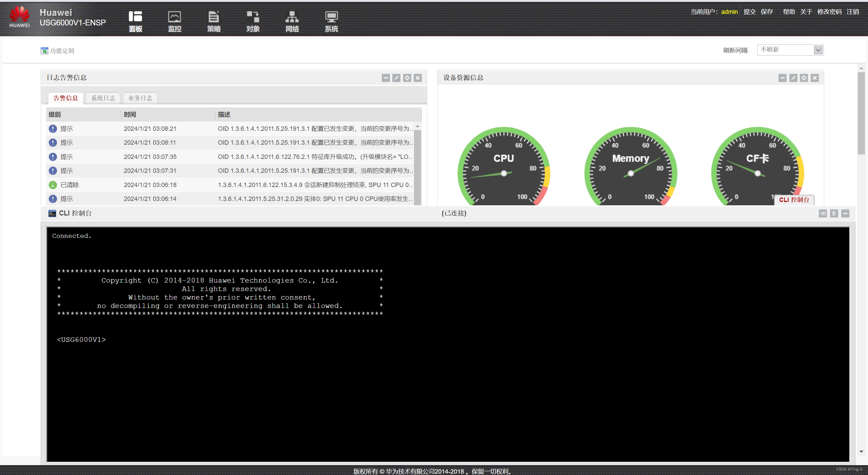Open the 监控 monitoring section
868x475 pixels.
coord(175,21)
